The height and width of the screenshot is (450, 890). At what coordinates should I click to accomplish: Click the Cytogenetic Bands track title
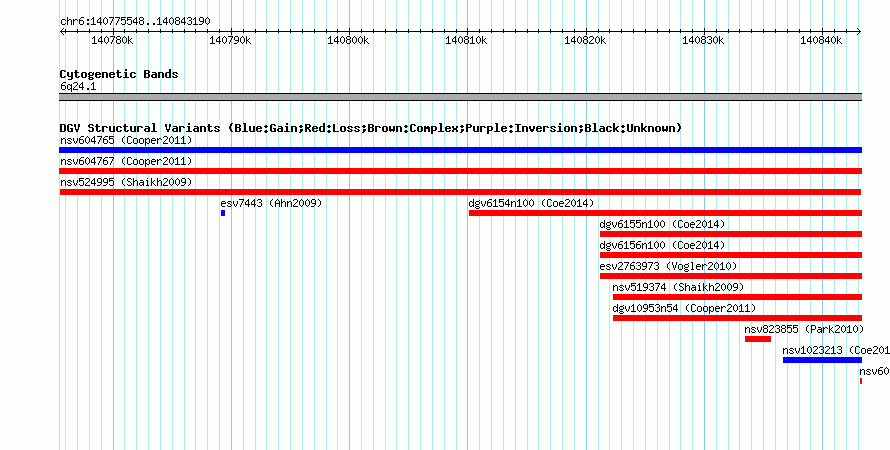pyautogui.click(x=119, y=74)
